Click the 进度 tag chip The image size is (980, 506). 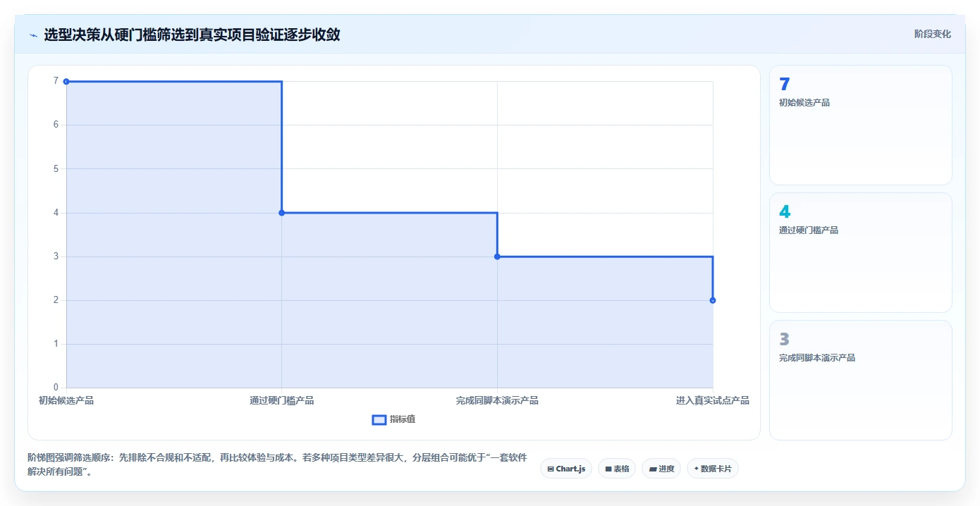[661, 469]
